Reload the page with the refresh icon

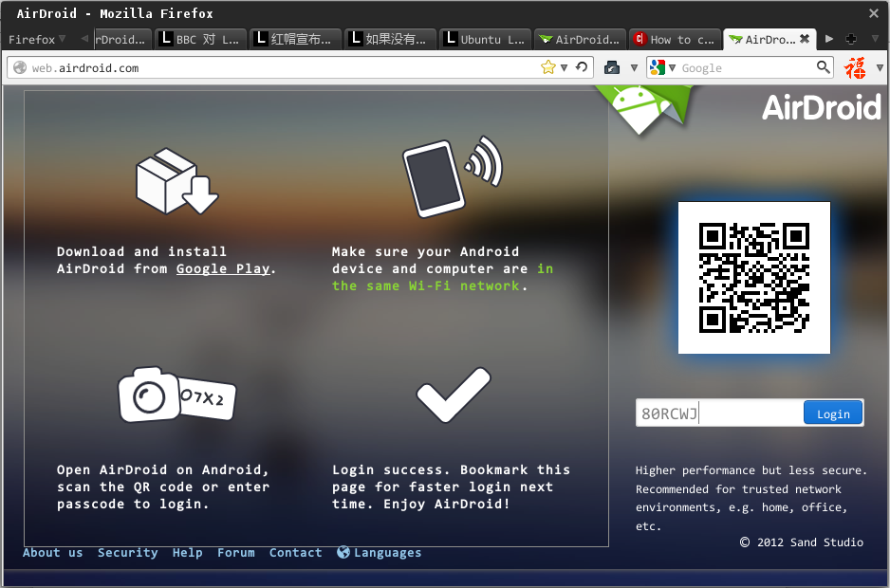pos(582,67)
